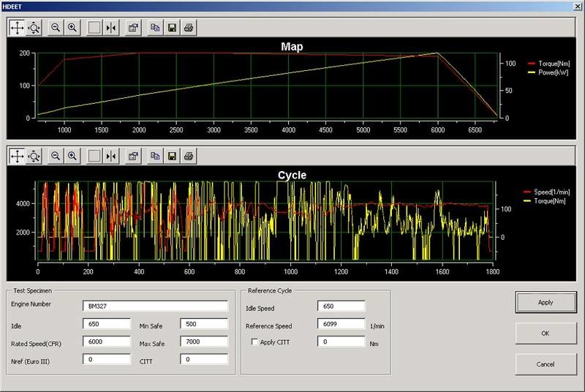585x392 pixels.
Task: Click the 6000 label on Map x-axis
Action: (437, 130)
